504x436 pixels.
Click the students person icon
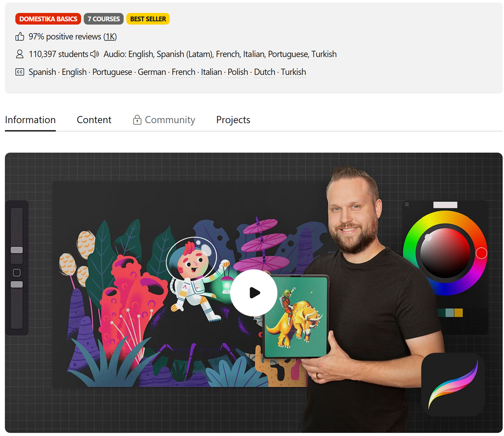20,54
